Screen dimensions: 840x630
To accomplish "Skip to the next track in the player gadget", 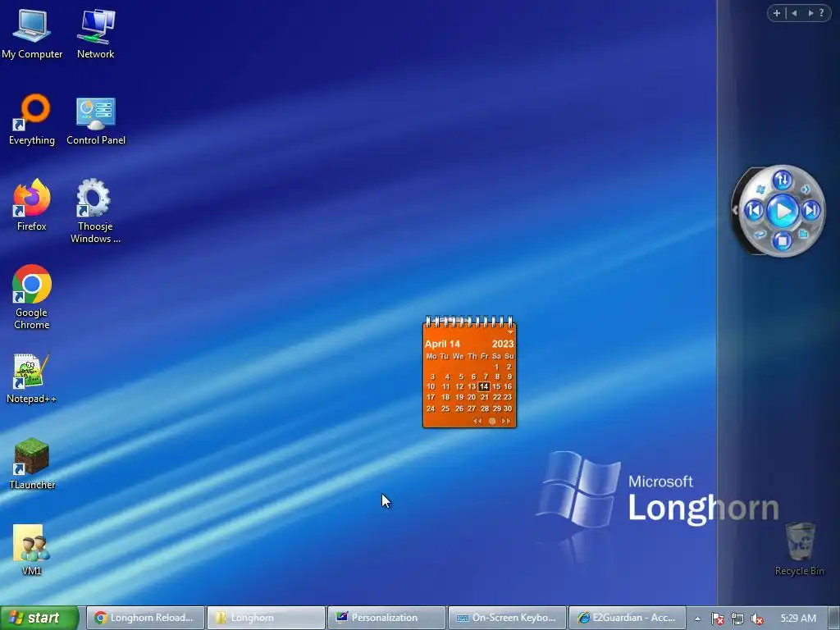I will 811,210.
